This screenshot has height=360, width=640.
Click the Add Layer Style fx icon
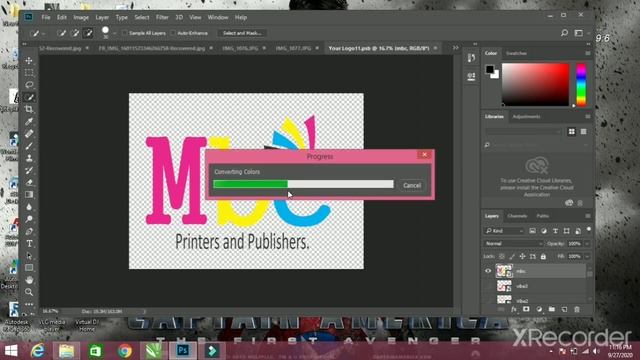pos(513,309)
